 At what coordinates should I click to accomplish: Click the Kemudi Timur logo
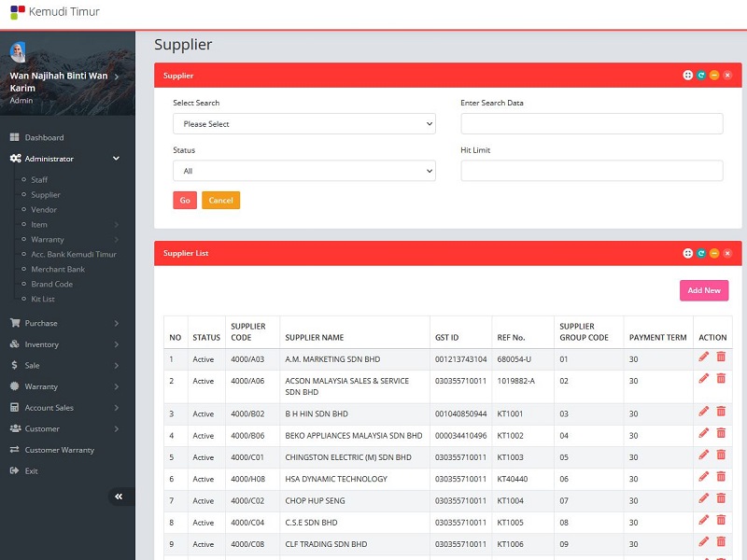coord(18,12)
